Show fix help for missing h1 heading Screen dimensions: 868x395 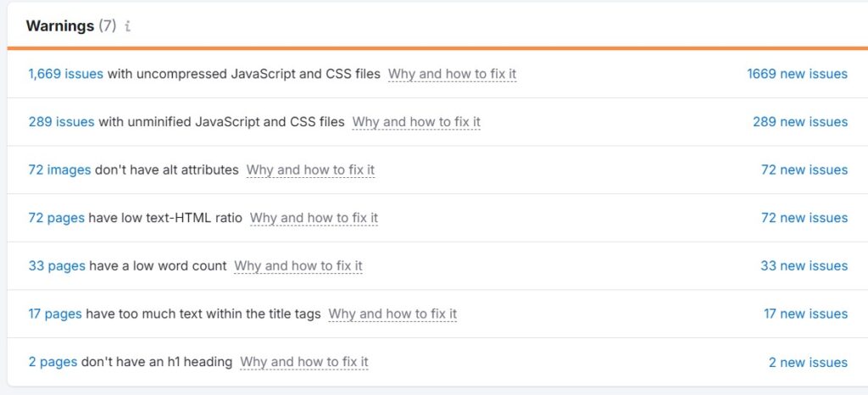[304, 362]
